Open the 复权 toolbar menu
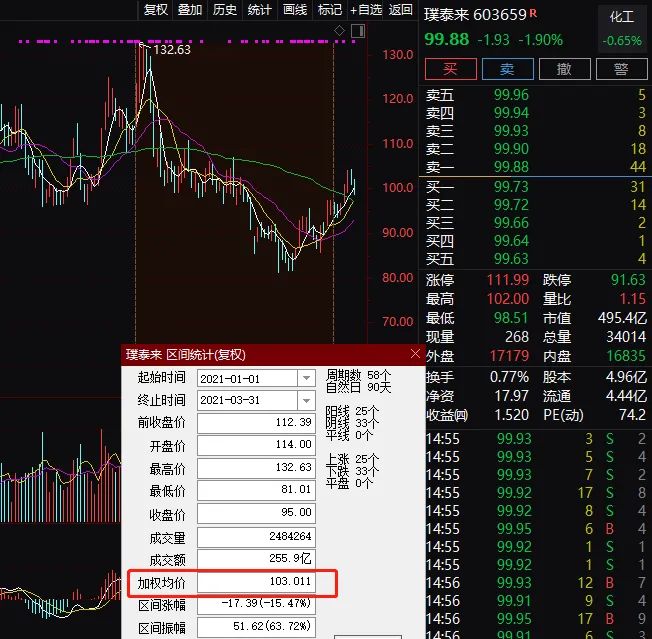652x639 pixels. (156, 10)
